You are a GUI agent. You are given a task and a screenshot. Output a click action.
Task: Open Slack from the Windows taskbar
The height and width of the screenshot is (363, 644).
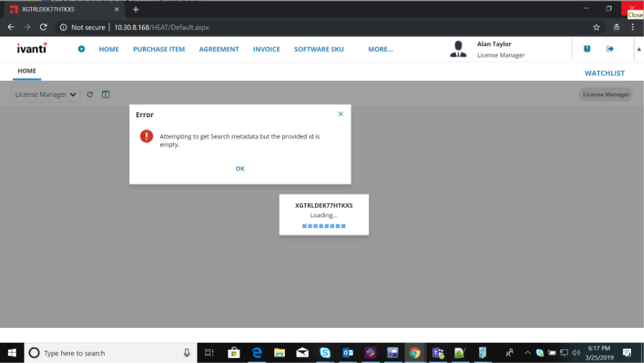click(370, 352)
